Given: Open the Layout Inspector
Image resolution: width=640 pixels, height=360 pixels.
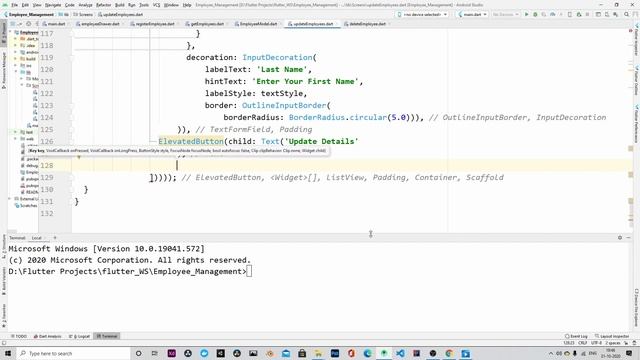Looking at the screenshot, I should click(x=612, y=336).
